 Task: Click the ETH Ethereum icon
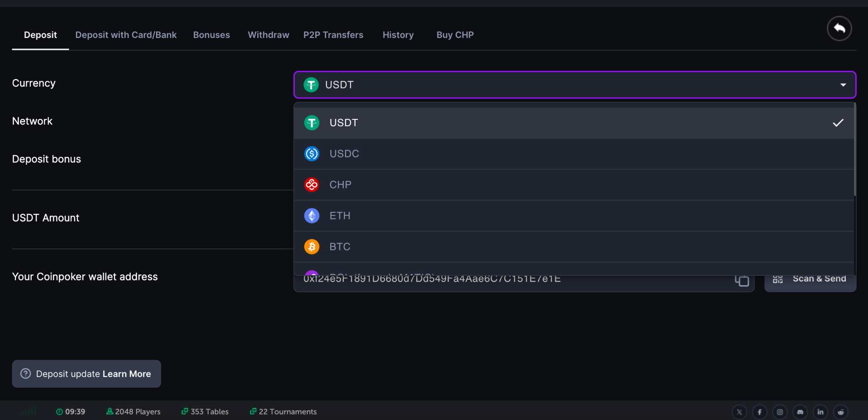pyautogui.click(x=312, y=216)
